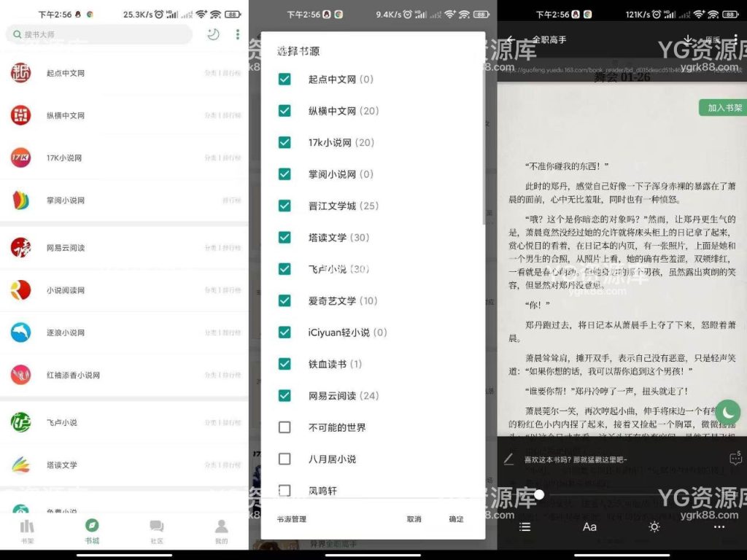Click the reading progress slider handle
This screenshot has height=560, width=747.
(539, 494)
